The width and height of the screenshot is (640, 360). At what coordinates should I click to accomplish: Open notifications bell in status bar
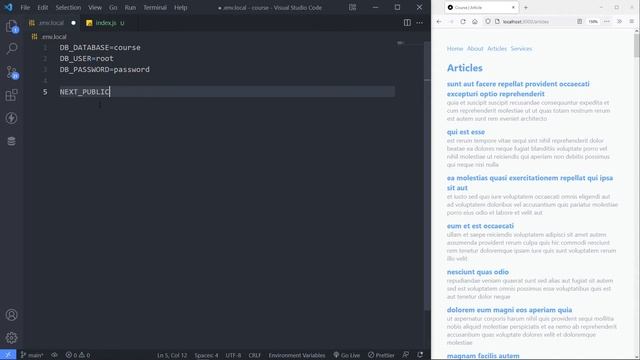tap(420, 355)
